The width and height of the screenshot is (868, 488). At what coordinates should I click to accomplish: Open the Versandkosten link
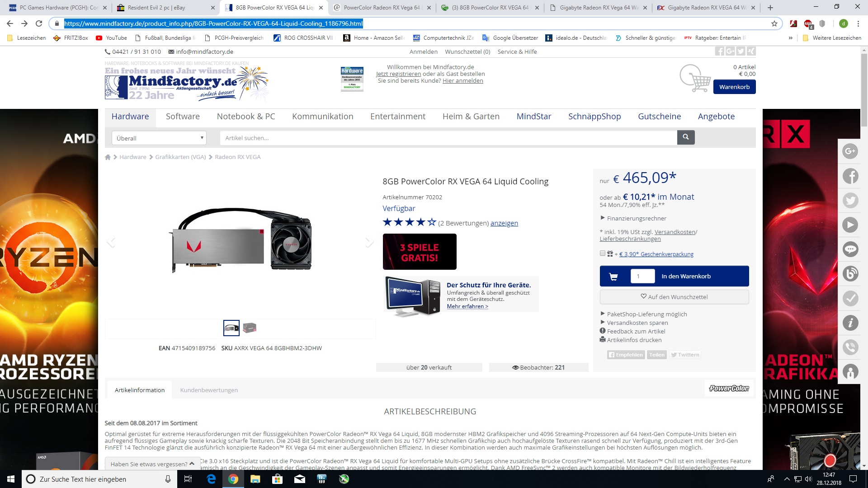(675, 232)
